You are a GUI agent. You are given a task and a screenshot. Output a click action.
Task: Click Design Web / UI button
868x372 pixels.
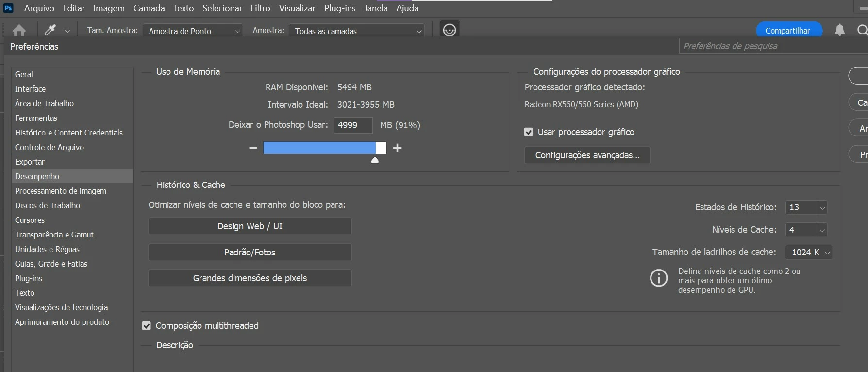click(250, 226)
